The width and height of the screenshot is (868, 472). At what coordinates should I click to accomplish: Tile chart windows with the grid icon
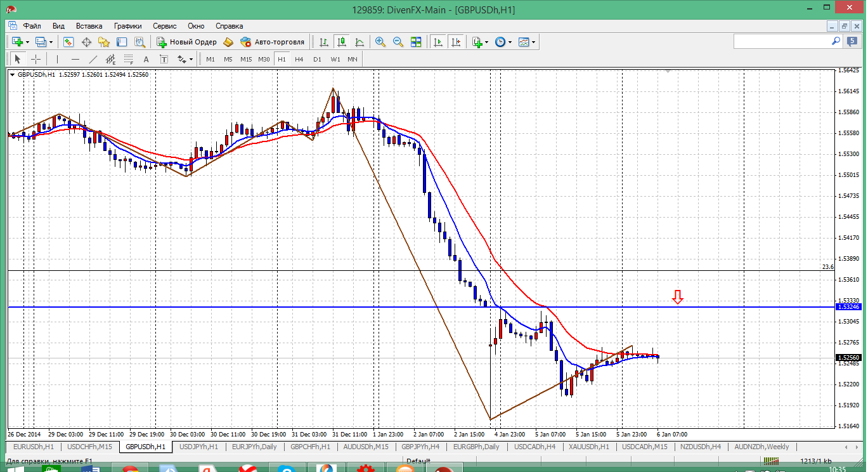(416, 42)
